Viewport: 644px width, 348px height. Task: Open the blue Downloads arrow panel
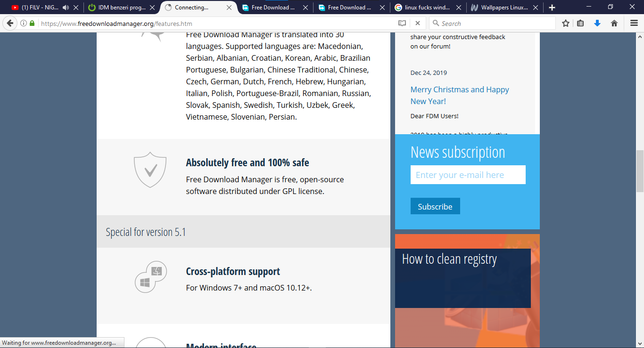tap(597, 23)
